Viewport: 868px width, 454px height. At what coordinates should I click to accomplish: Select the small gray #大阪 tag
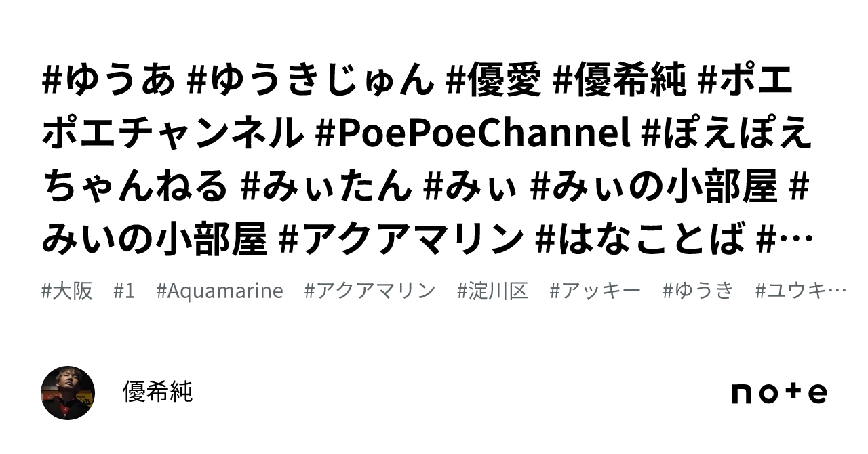coord(67,291)
